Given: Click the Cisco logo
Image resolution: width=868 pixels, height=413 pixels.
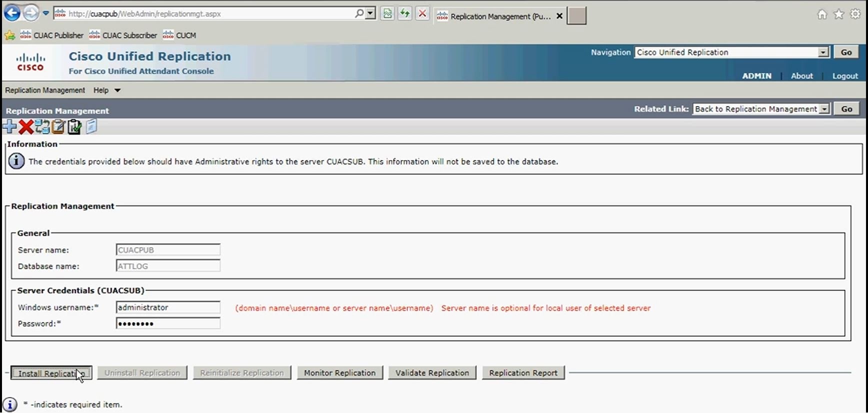Looking at the screenshot, I should coord(30,62).
